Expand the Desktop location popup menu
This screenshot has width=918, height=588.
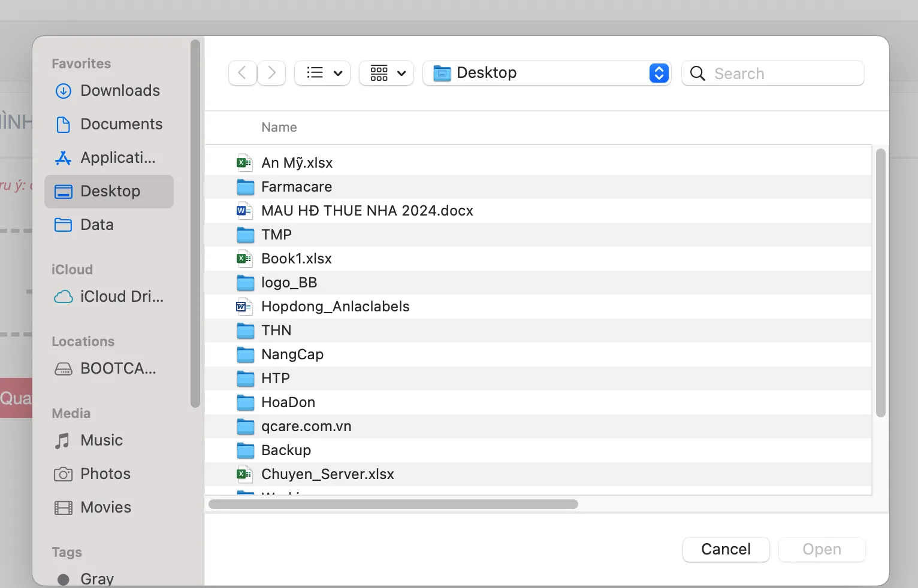659,73
